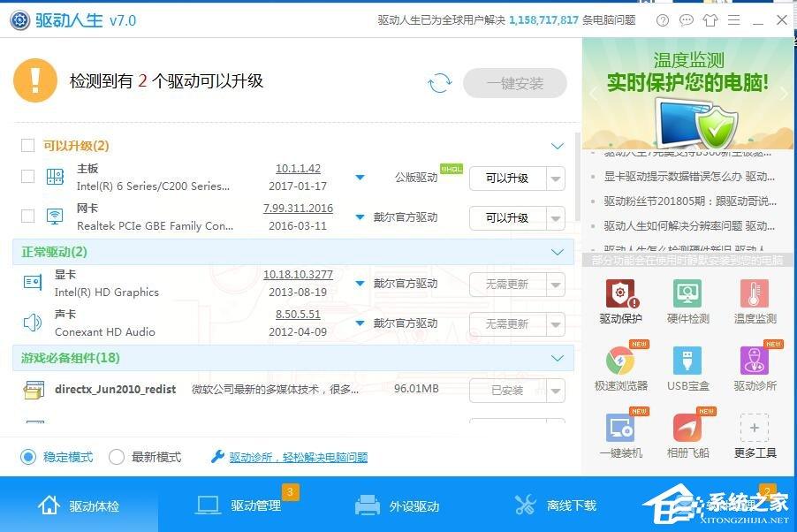
Task: Open the skin shirt icon
Action: [x=710, y=20]
